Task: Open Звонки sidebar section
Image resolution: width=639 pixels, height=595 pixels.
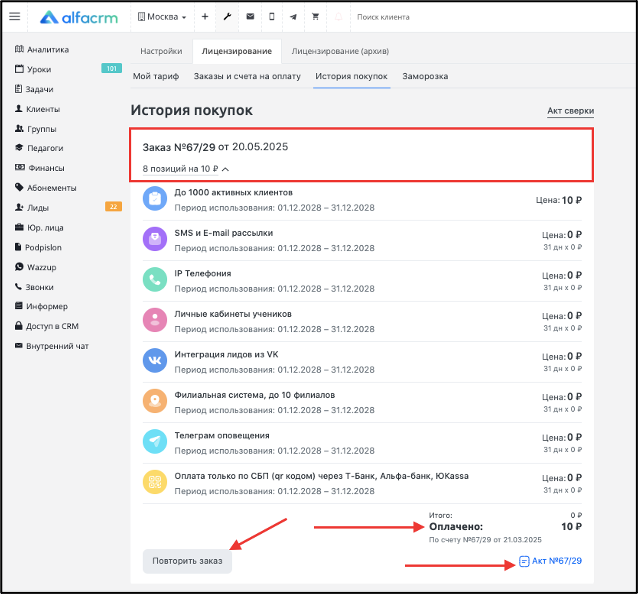Action: (x=34, y=287)
